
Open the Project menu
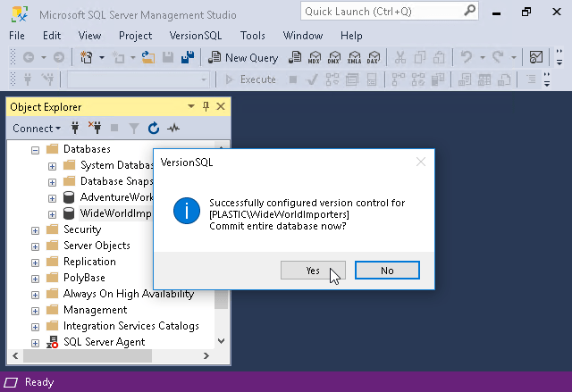point(135,36)
